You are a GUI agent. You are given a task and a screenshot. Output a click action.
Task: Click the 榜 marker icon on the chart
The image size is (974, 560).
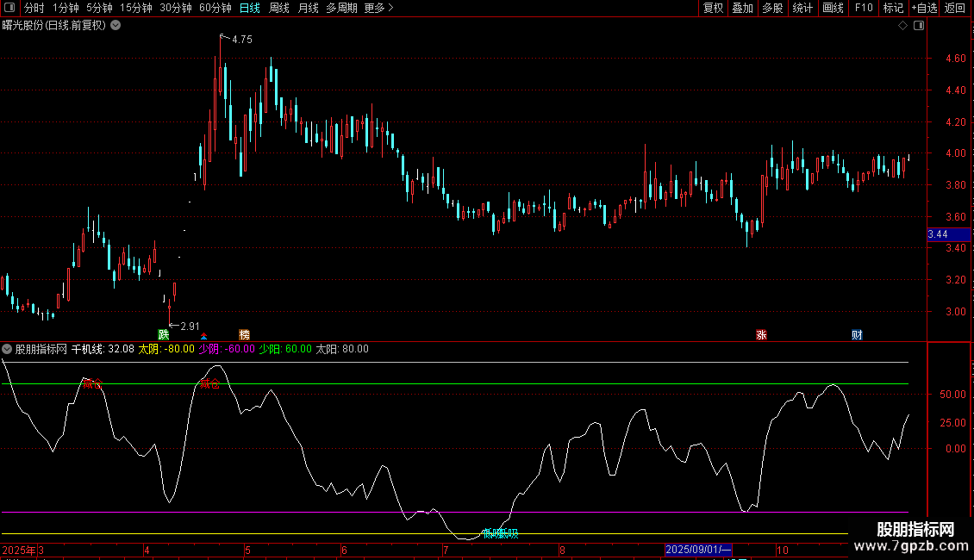tap(245, 334)
